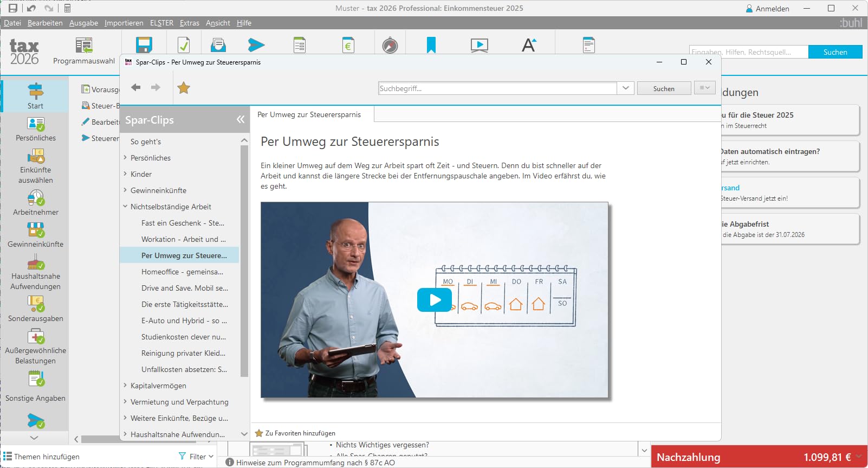The width and height of the screenshot is (868, 468).
Task: Open the Filter dropdown
Action: click(x=196, y=457)
